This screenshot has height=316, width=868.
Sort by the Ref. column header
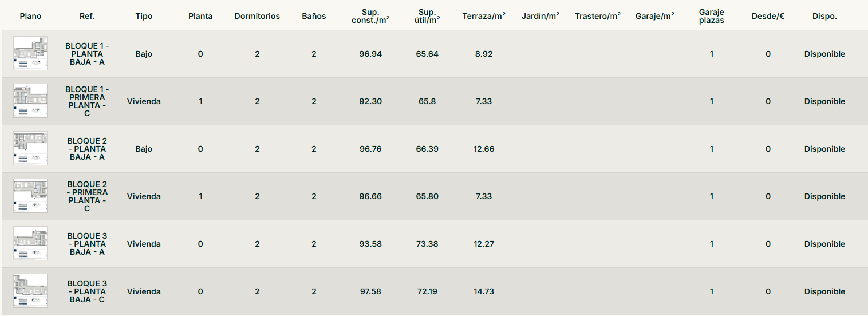(x=87, y=16)
